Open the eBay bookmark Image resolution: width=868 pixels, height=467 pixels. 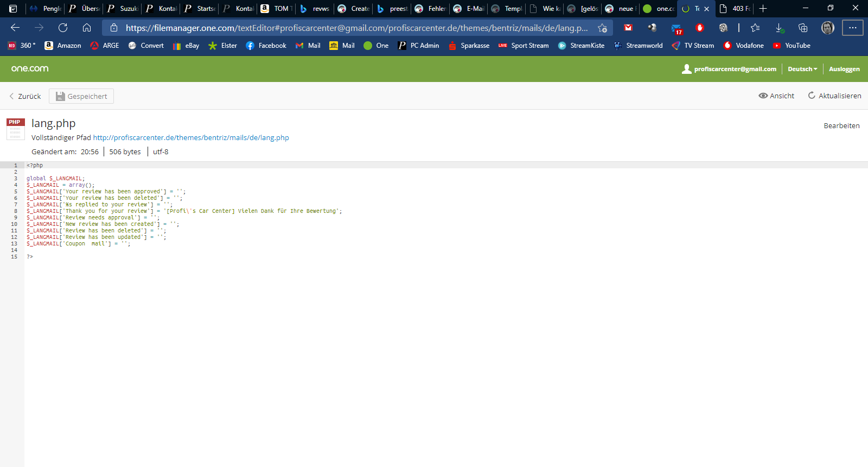point(186,46)
